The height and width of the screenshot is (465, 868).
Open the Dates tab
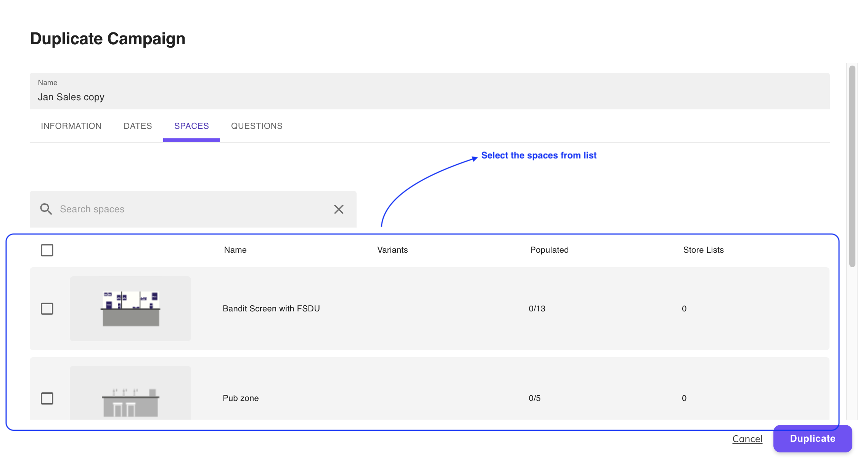(138, 126)
